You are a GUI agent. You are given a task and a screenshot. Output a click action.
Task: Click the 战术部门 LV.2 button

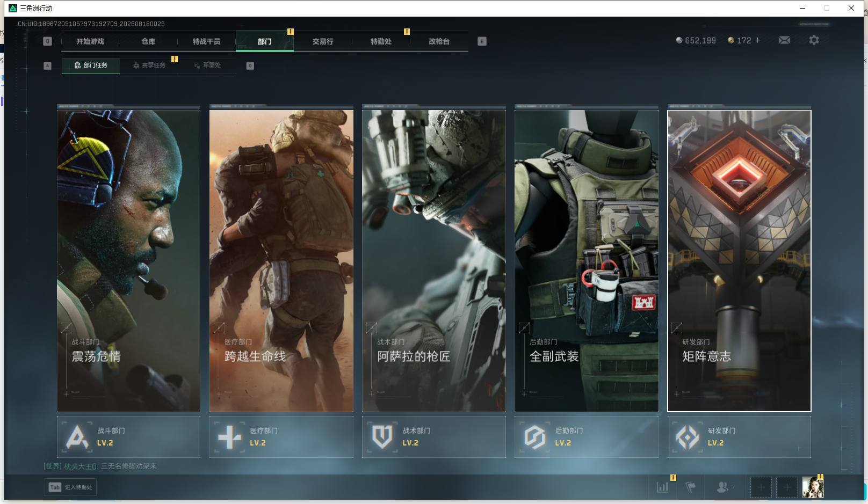coord(433,437)
